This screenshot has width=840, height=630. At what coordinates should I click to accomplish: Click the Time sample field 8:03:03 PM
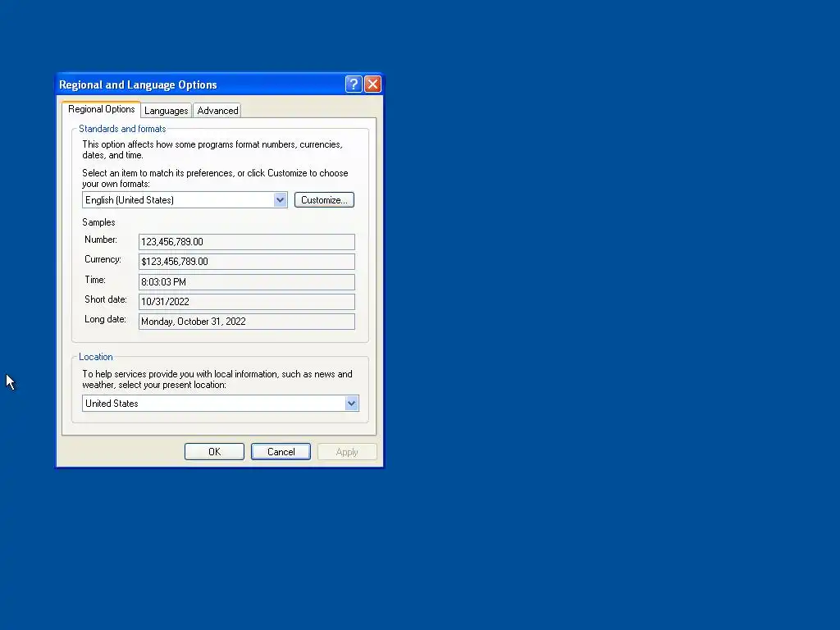point(246,282)
